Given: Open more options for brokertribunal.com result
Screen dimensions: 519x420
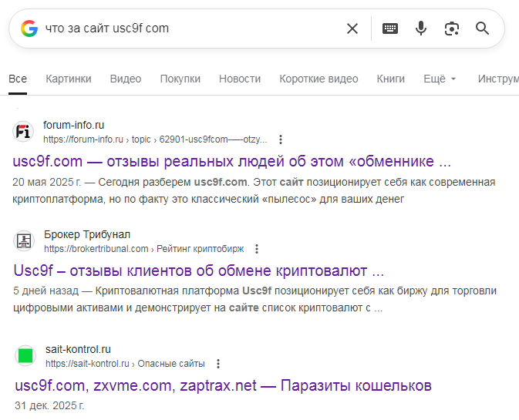Looking at the screenshot, I should tap(257, 249).
